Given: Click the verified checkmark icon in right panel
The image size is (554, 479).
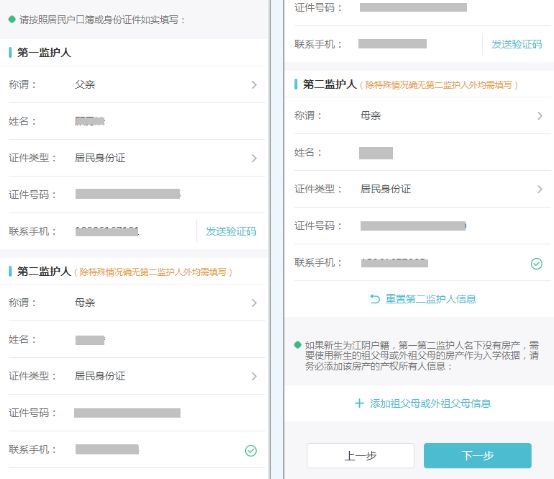Looking at the screenshot, I should coord(536,264).
